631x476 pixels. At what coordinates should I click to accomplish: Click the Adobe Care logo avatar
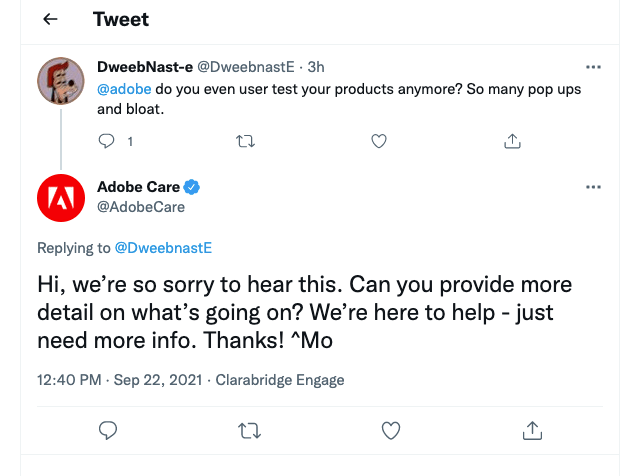click(60, 197)
